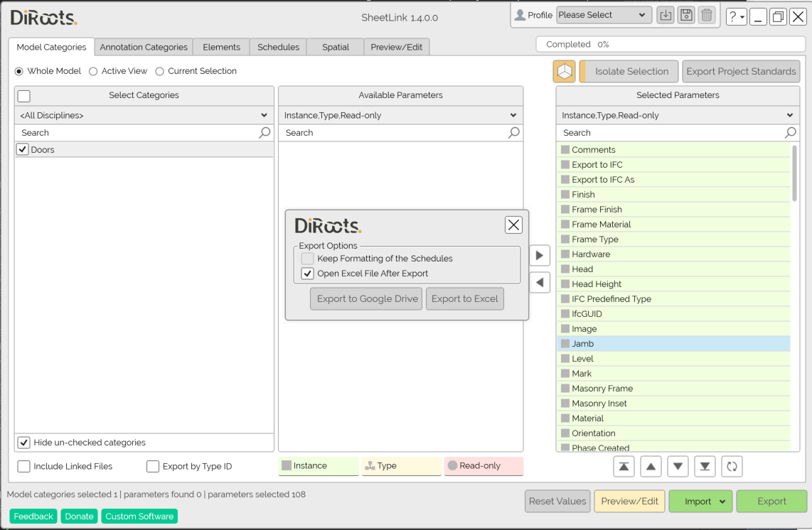The width and height of the screenshot is (812, 530).
Task: Switch to the Schedules tab
Action: (278, 47)
